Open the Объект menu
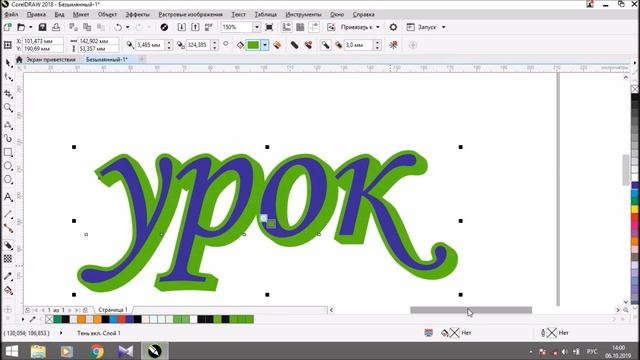Viewport: 640px width, 360px height. click(107, 14)
